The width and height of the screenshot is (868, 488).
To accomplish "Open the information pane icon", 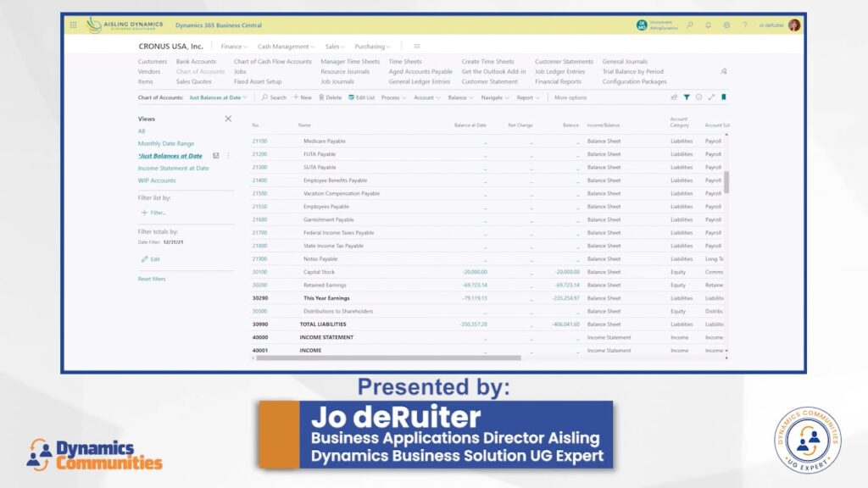I will tap(698, 97).
